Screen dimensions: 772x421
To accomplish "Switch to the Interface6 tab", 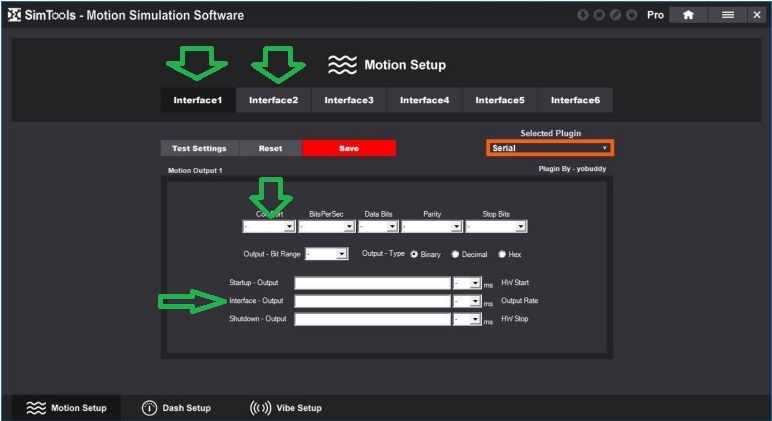I will pyautogui.click(x=575, y=100).
